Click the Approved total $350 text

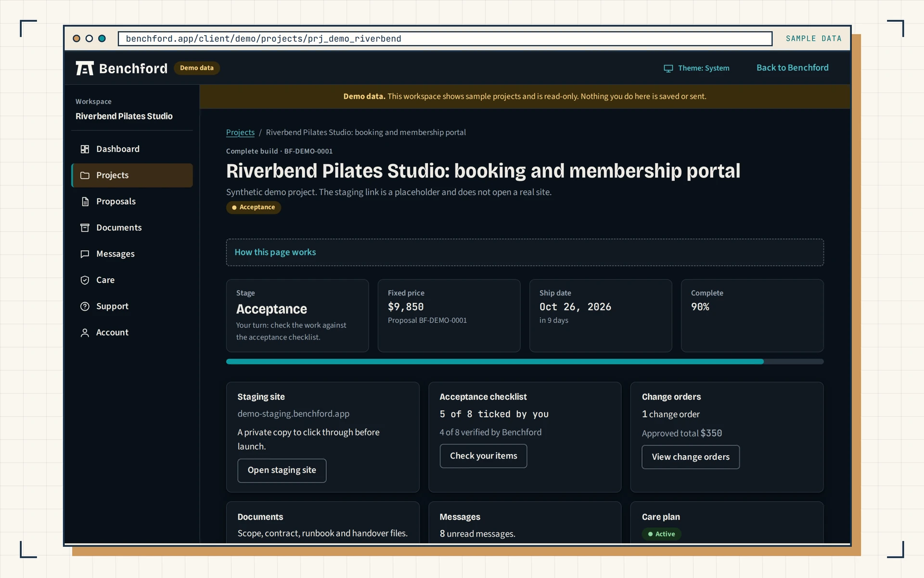pos(682,433)
